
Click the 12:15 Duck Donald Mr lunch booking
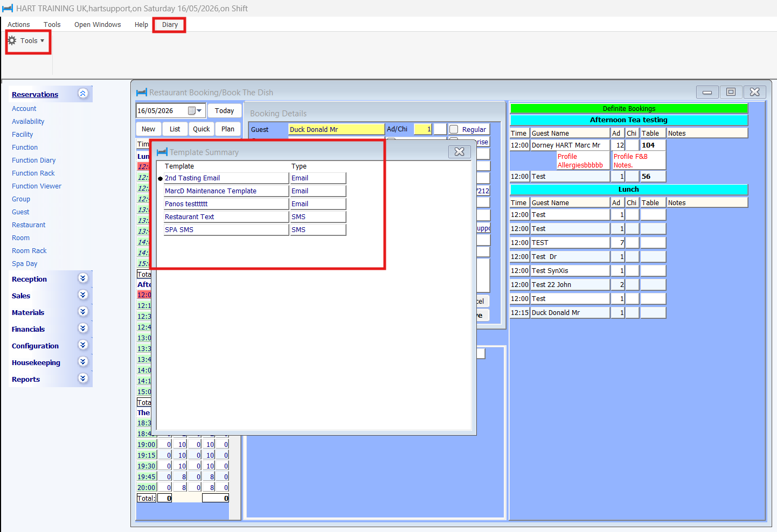[570, 313]
